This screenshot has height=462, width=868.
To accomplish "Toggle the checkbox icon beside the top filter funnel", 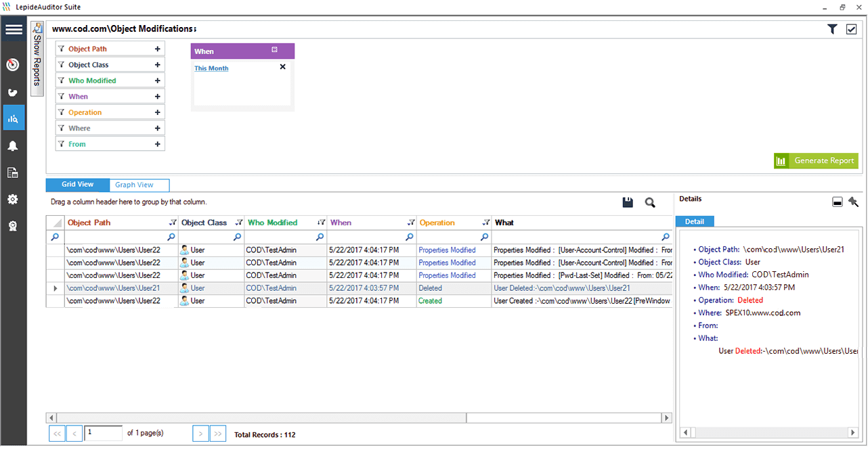I will tap(852, 29).
